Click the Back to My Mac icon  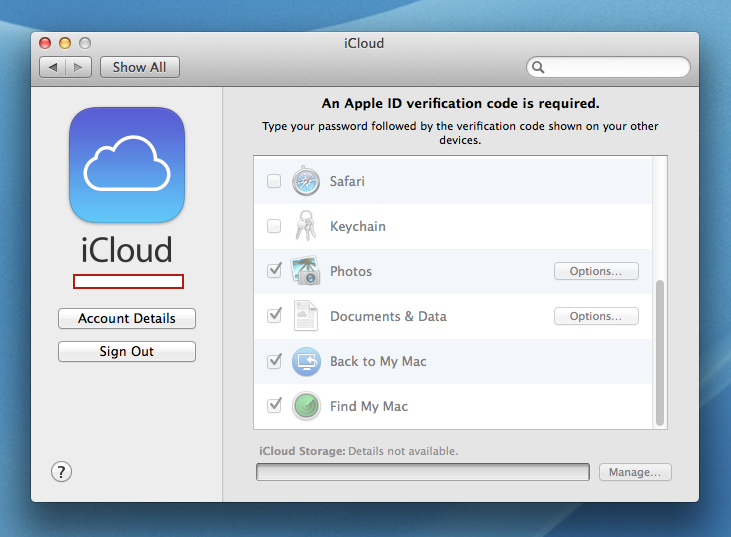coord(306,361)
